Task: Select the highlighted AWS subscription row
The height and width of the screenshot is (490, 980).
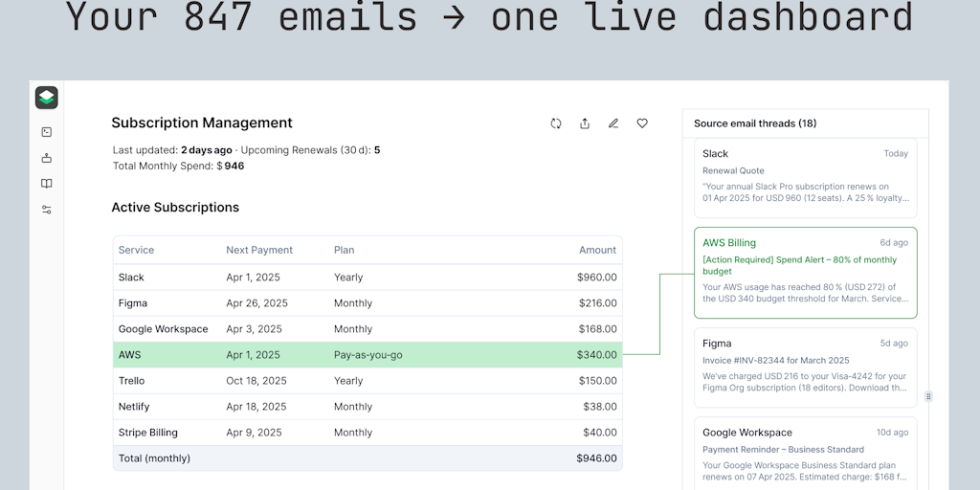Action: [x=367, y=355]
